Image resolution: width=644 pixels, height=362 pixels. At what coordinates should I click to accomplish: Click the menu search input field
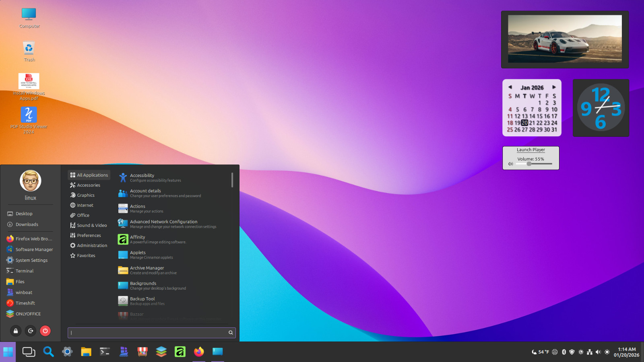152,333
